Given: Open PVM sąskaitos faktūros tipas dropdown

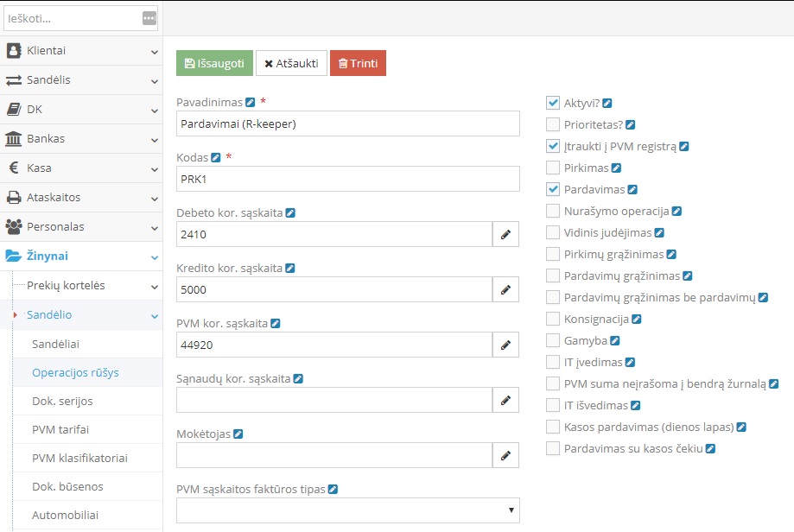Looking at the screenshot, I should [x=347, y=510].
